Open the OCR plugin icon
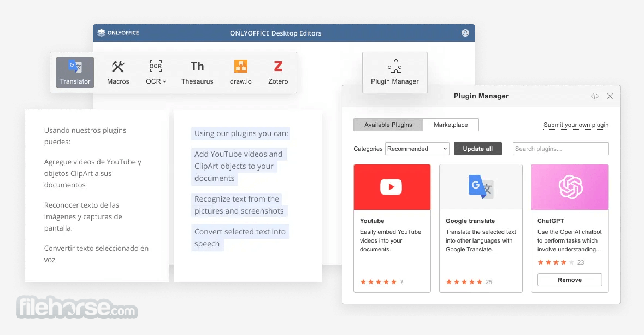This screenshot has height=335, width=644. [156, 66]
